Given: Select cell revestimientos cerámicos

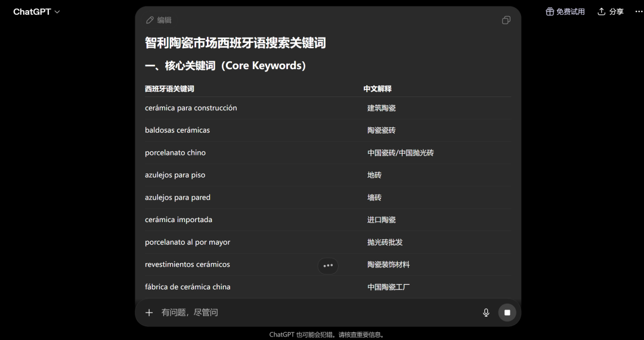Looking at the screenshot, I should coord(187,264).
